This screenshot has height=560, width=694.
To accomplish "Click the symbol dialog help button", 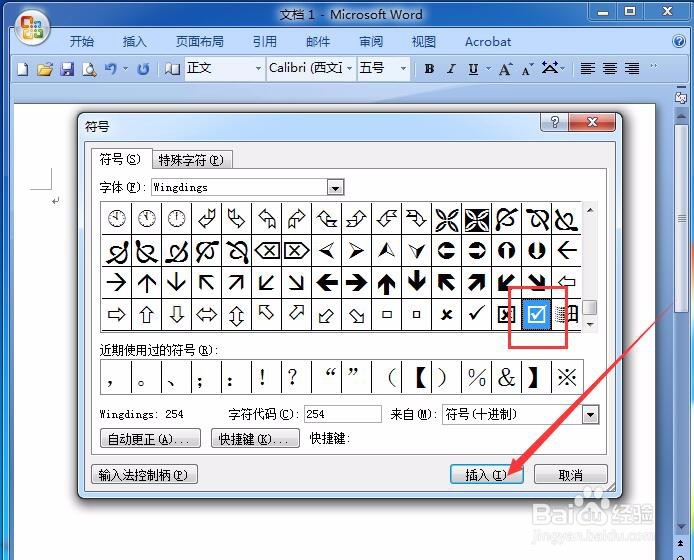I will point(554,122).
